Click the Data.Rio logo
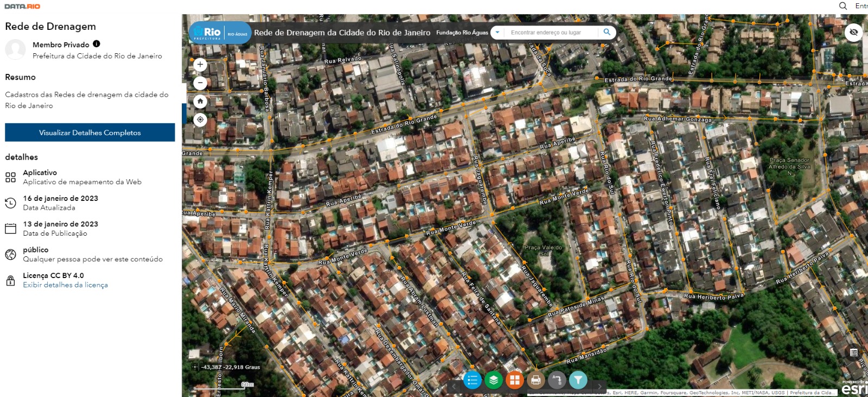The height and width of the screenshot is (397, 868). [x=22, y=7]
